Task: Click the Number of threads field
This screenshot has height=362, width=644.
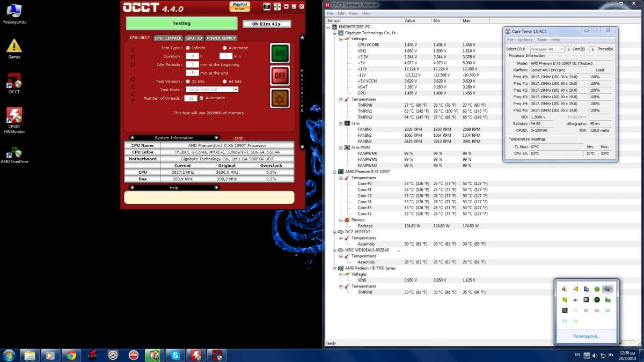Action: pyautogui.click(x=191, y=98)
